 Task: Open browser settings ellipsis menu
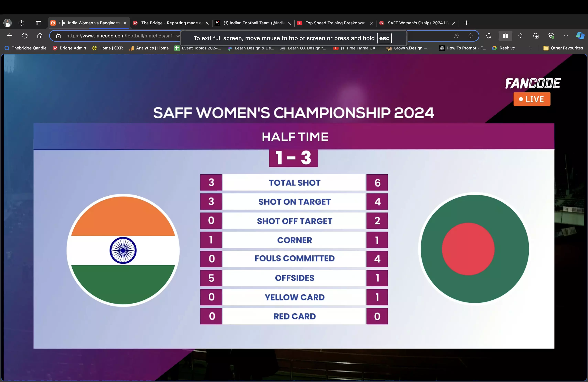[x=566, y=36]
